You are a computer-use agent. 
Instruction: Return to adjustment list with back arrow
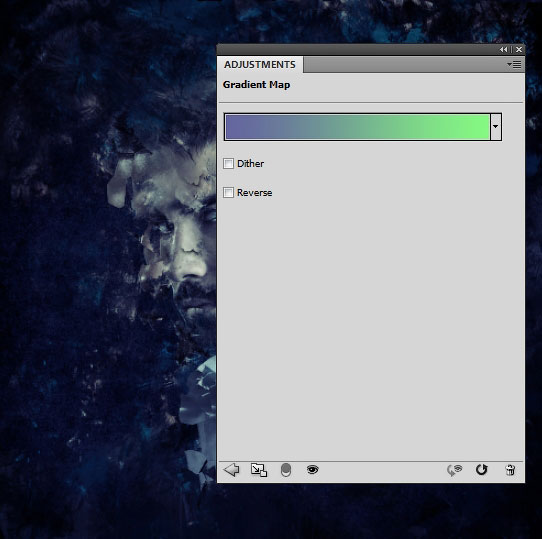[x=231, y=470]
